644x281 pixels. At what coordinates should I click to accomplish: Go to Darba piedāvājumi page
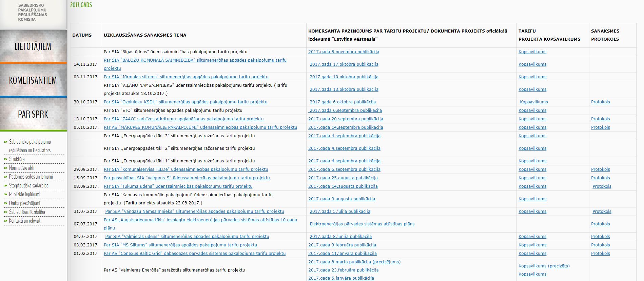click(24, 203)
